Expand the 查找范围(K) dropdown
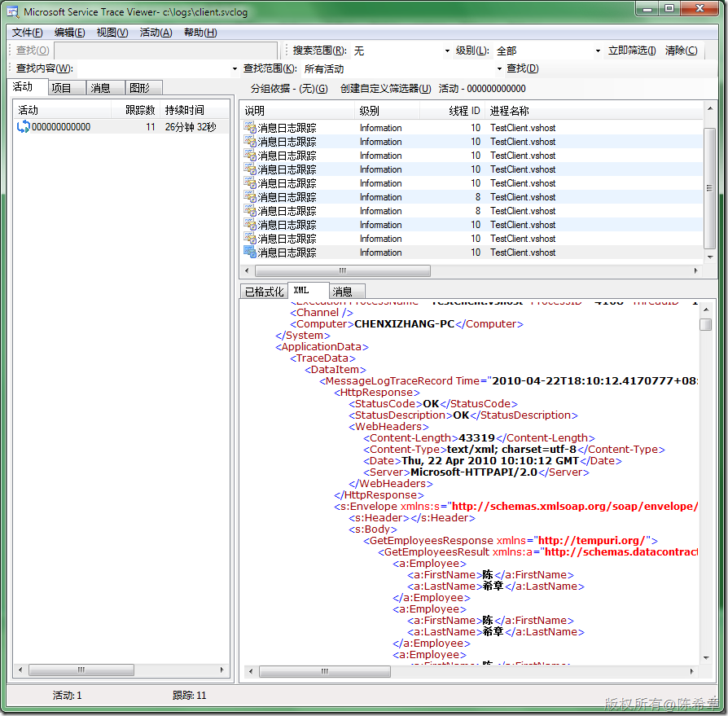The height and width of the screenshot is (716, 728). coord(499,68)
